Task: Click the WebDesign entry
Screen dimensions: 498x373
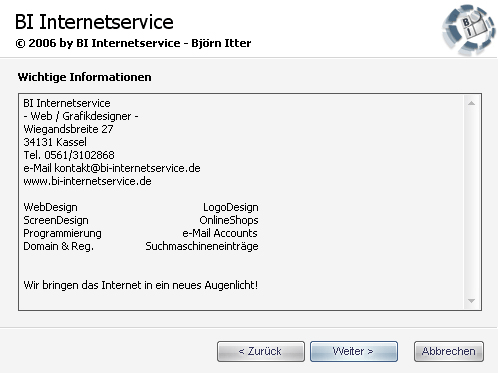Action: click(x=50, y=207)
